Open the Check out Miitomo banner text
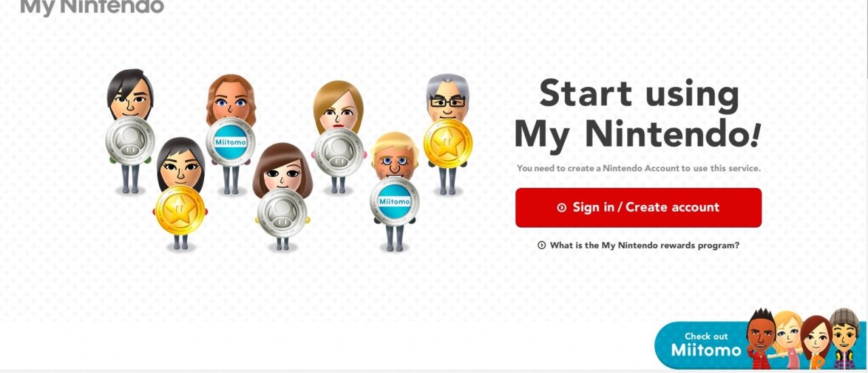Viewport: 868px width, 373px height. pos(706,345)
